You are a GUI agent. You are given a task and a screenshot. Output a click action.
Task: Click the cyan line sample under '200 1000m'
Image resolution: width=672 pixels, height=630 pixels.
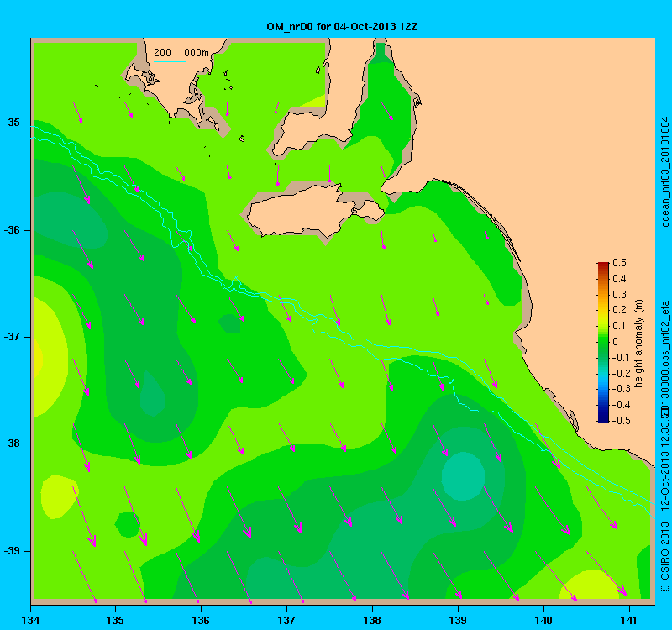tap(170, 61)
